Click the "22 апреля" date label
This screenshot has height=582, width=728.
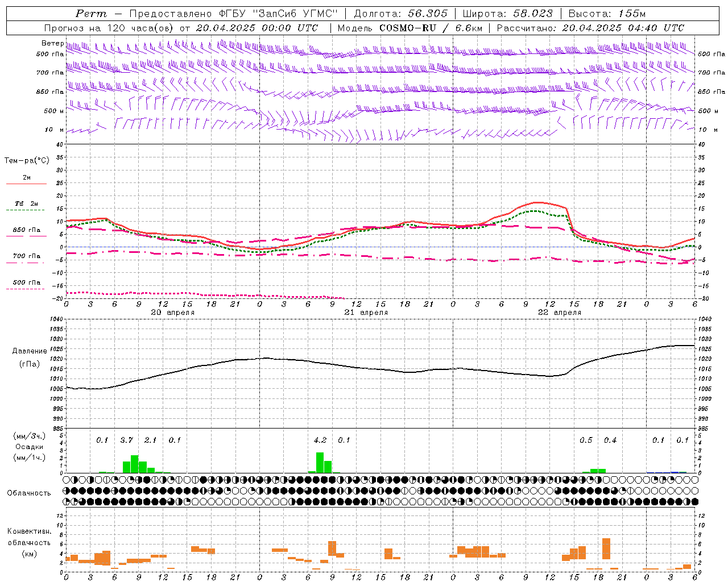pyautogui.click(x=560, y=313)
